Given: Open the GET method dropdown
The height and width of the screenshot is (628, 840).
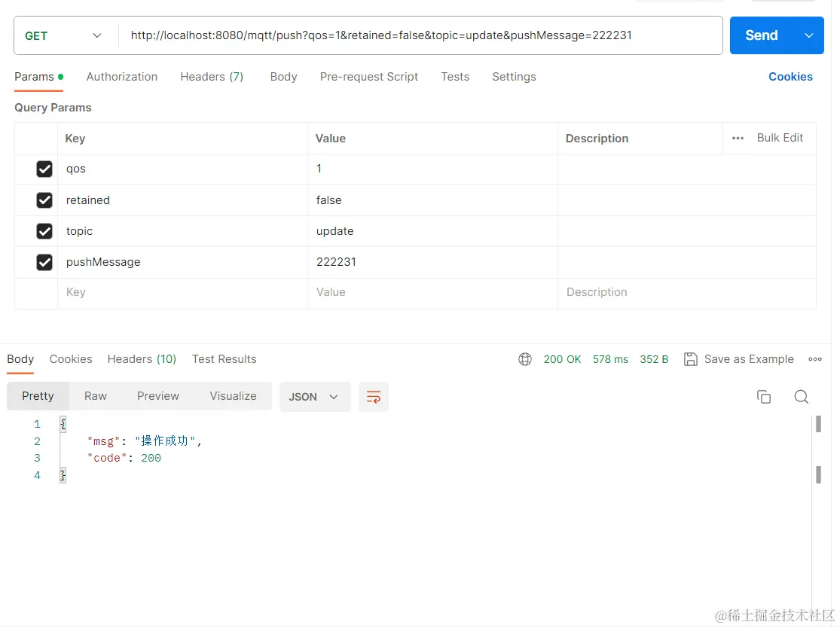Looking at the screenshot, I should coord(63,36).
